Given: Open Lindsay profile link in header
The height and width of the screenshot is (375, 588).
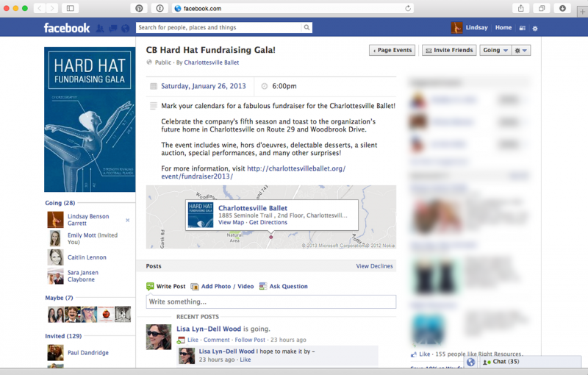Looking at the screenshot, I should (x=476, y=28).
